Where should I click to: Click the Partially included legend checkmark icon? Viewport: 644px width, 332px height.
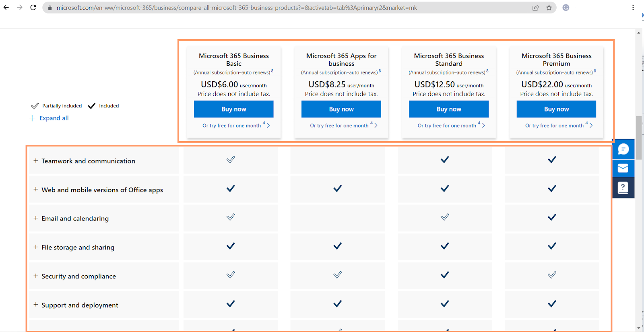click(x=35, y=106)
